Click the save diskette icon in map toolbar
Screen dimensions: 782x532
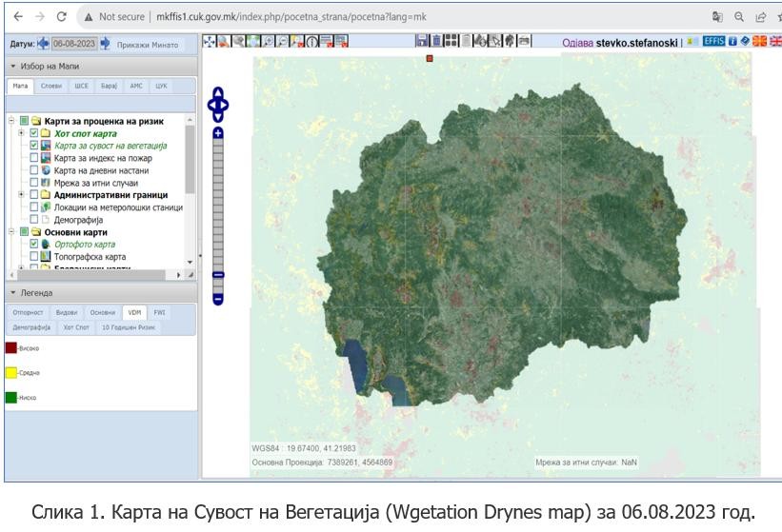(422, 42)
